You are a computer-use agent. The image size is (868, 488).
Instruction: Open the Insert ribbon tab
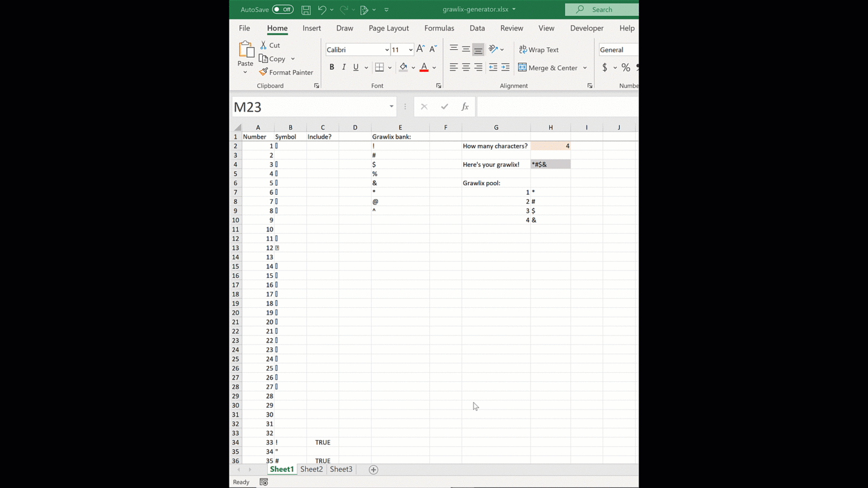[311, 28]
